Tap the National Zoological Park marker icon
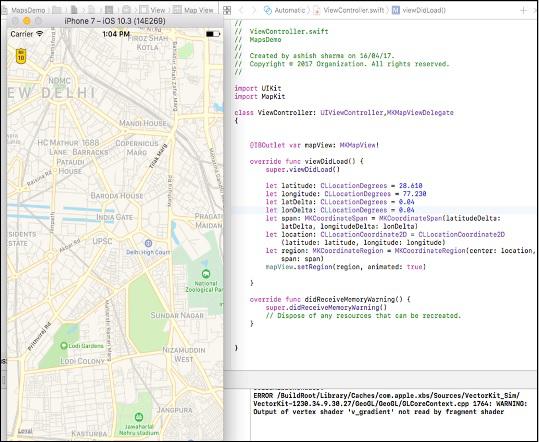The width and height of the screenshot is (539, 442). (206, 274)
